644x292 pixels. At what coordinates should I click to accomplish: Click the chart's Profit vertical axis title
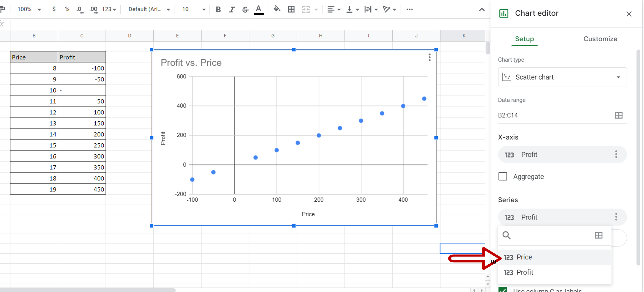(x=163, y=138)
